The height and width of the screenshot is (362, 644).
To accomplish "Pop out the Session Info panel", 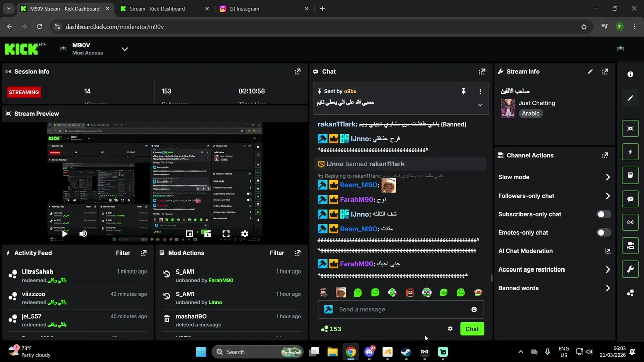I will coord(297,72).
